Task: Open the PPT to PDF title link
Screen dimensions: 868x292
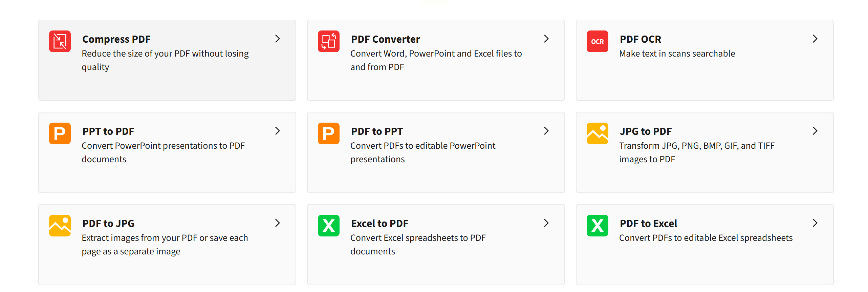Action: pyautogui.click(x=108, y=131)
